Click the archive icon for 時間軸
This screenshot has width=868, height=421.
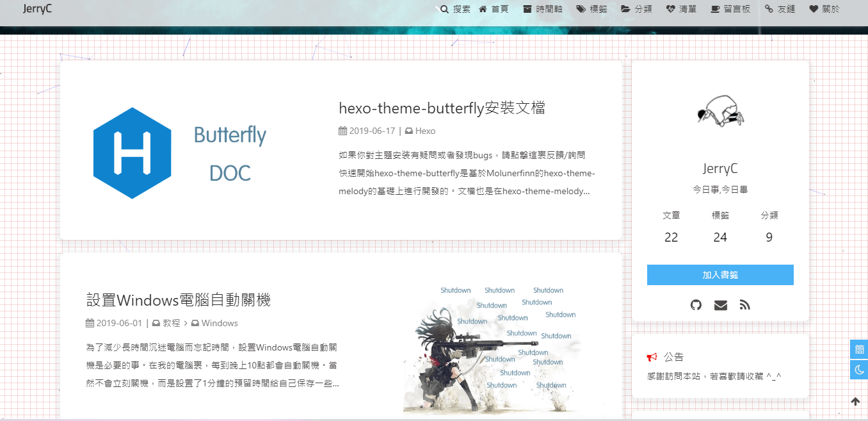527,9
